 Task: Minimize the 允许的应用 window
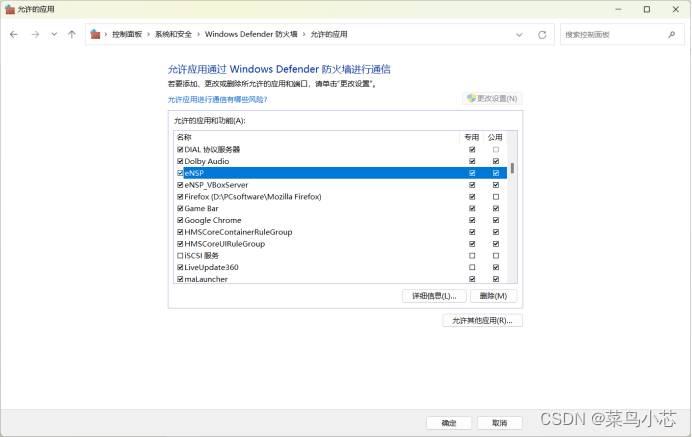point(618,9)
